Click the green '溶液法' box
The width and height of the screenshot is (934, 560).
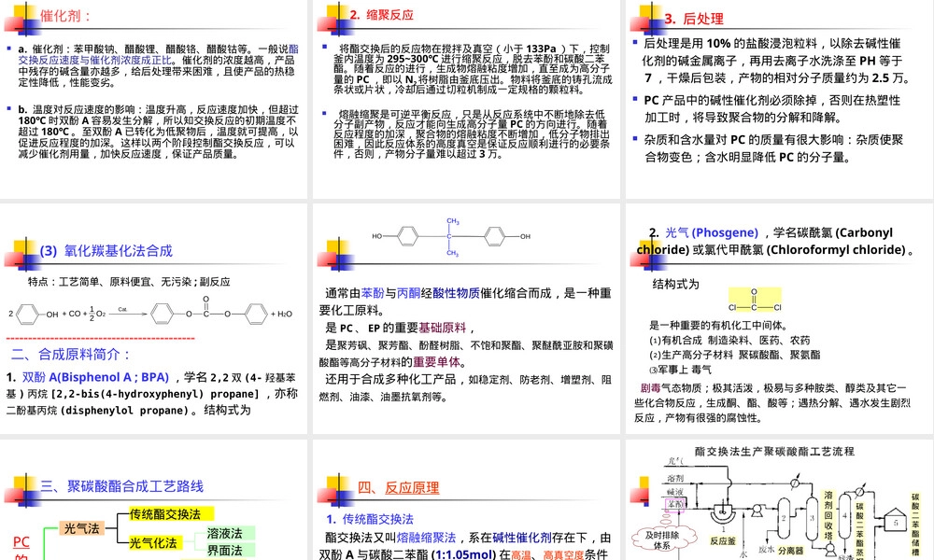pyautogui.click(x=230, y=533)
